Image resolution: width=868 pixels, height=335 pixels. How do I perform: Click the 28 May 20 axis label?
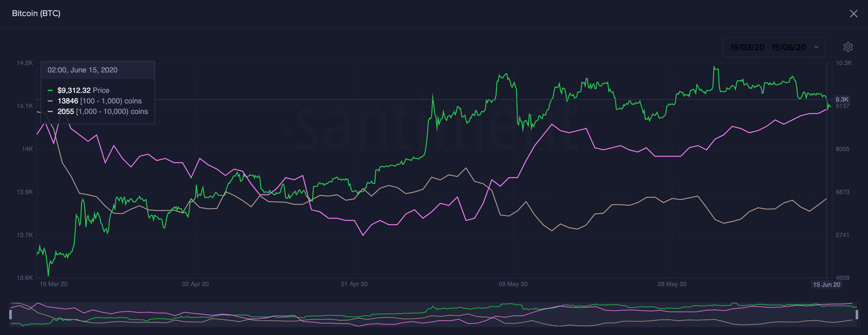[672, 284]
